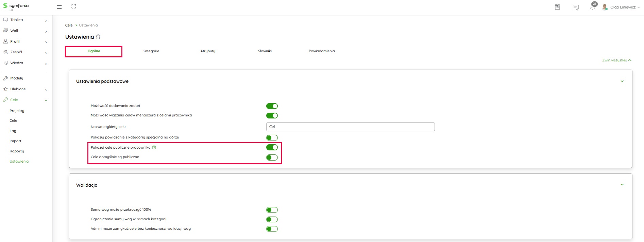Collapse the Ustawienia podstawowe section
The width and height of the screenshot is (644, 242).
(x=622, y=81)
